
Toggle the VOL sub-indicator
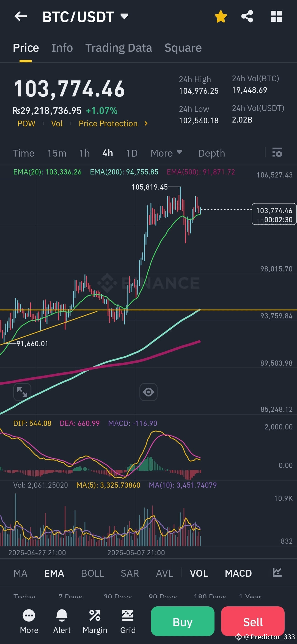pos(199,573)
